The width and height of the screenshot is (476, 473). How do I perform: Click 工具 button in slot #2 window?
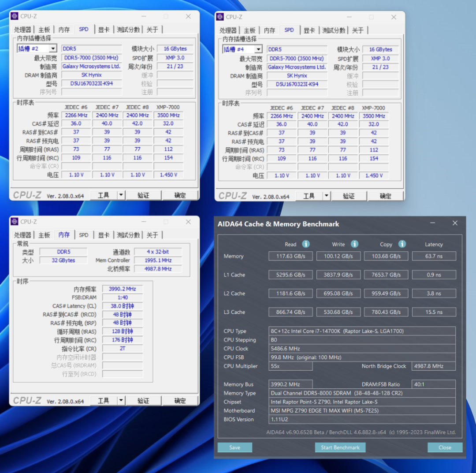104,195
